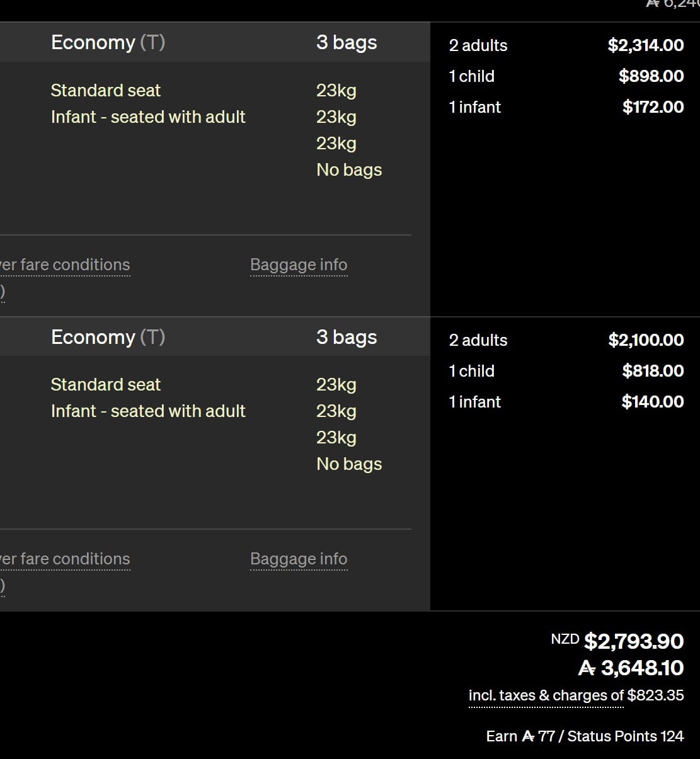Open Baggage info for the first flight
Image resolution: width=700 pixels, height=759 pixels.
tap(299, 265)
